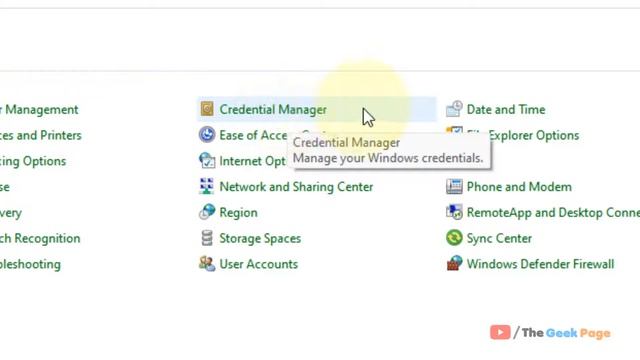640x360 pixels.
Task: Open the link ending in 'ing Options'
Action: [x=33, y=161]
